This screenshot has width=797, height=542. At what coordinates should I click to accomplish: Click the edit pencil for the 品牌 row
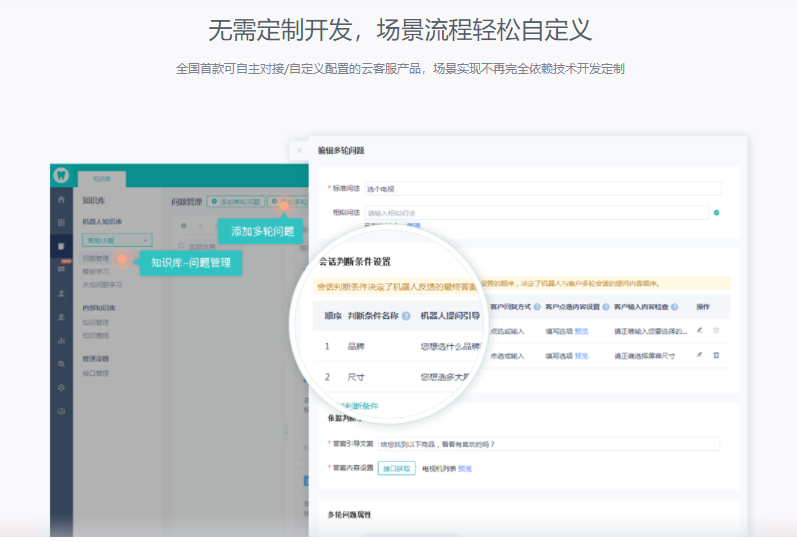click(x=700, y=330)
